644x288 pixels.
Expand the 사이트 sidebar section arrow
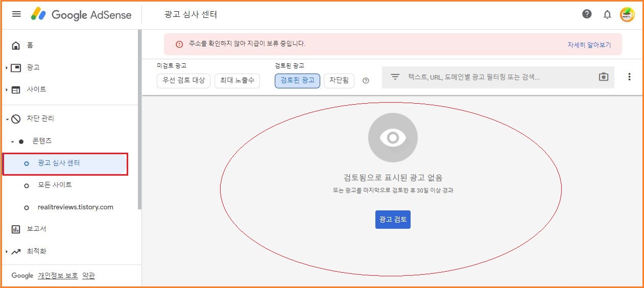[x=6, y=90]
